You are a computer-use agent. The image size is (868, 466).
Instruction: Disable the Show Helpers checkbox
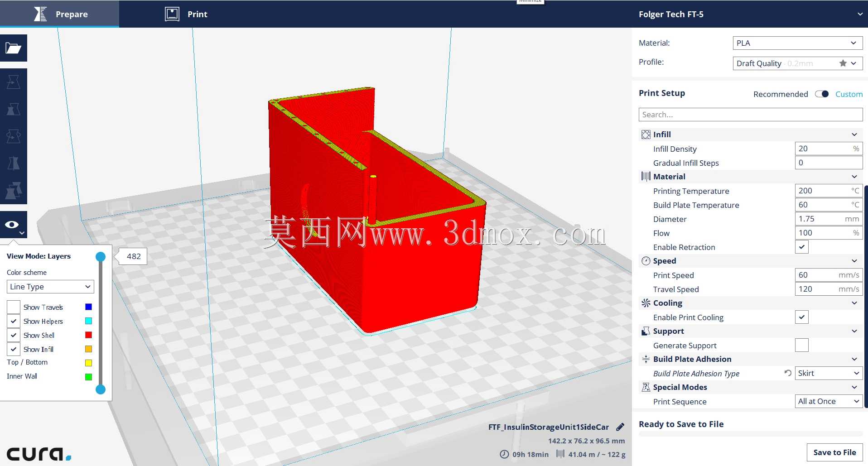pos(14,321)
